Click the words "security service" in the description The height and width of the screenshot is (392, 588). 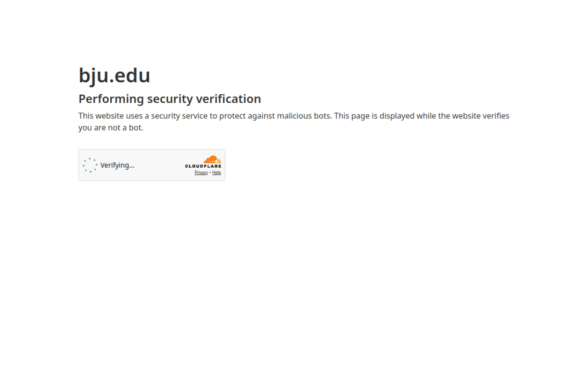[179, 116]
